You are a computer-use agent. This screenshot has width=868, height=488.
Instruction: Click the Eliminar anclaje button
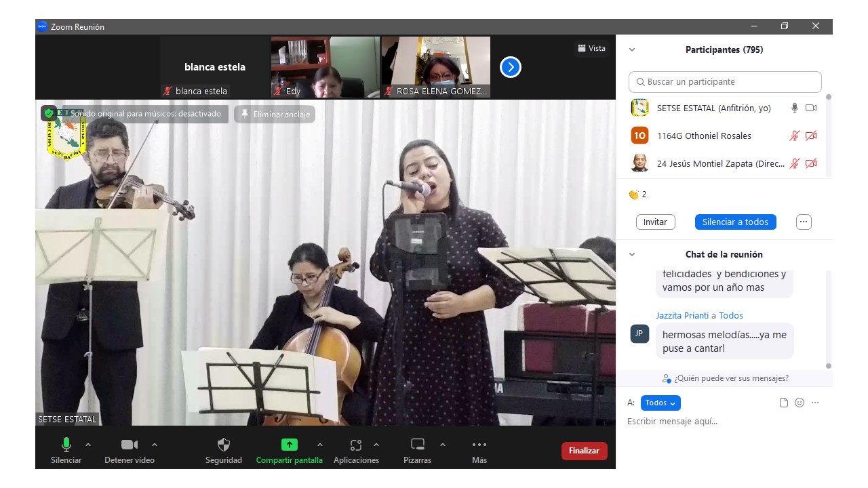[275, 115]
